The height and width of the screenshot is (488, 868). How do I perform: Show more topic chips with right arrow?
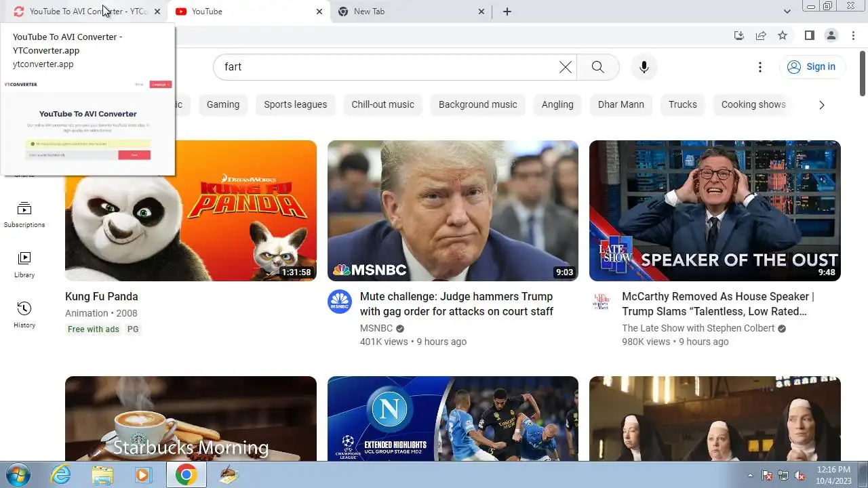click(822, 105)
